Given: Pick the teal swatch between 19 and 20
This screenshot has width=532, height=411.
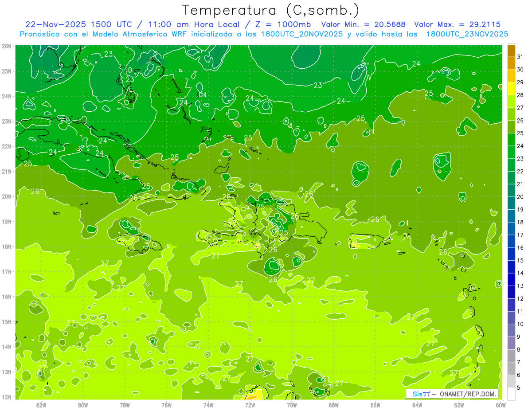Looking at the screenshot, I should (x=511, y=203).
